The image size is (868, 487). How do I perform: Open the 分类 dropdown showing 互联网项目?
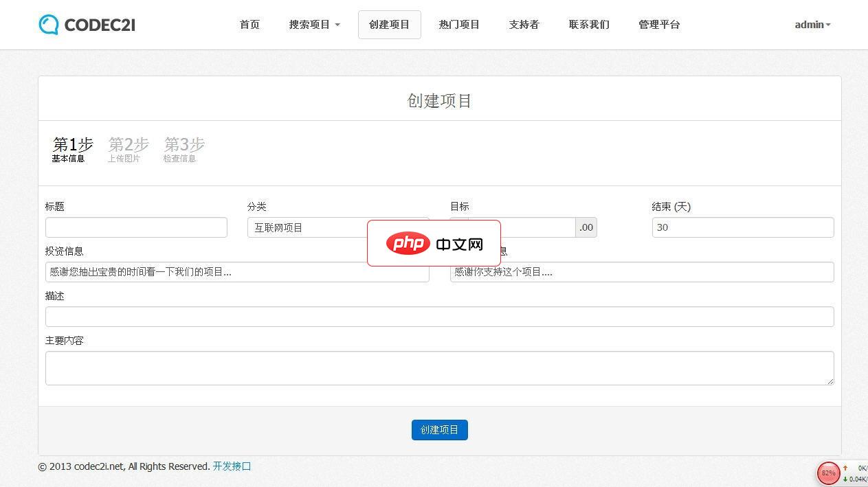339,227
